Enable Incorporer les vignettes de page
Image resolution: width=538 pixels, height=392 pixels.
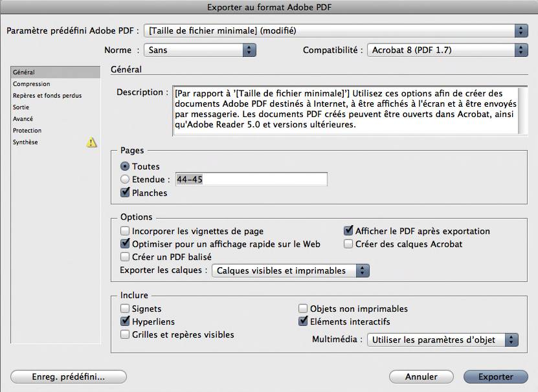point(125,231)
